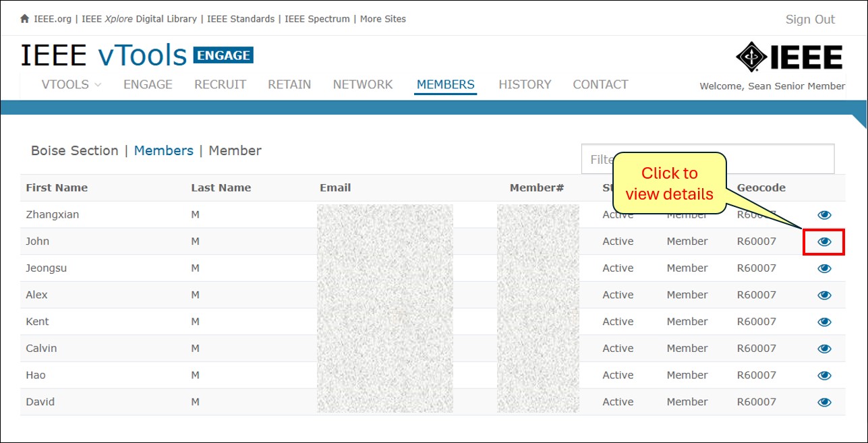Screen dimensions: 868x443
Task: Visit the IEEE Spectrum link
Action: coord(317,19)
